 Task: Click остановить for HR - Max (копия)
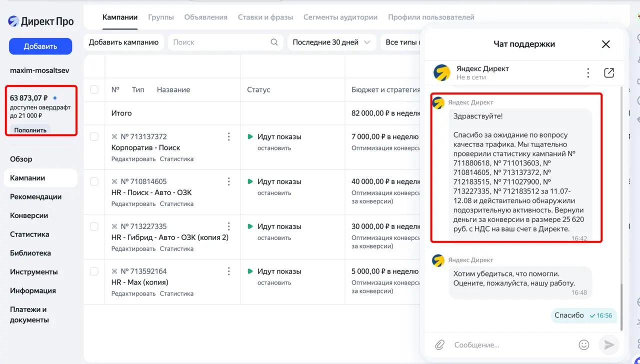(274, 283)
